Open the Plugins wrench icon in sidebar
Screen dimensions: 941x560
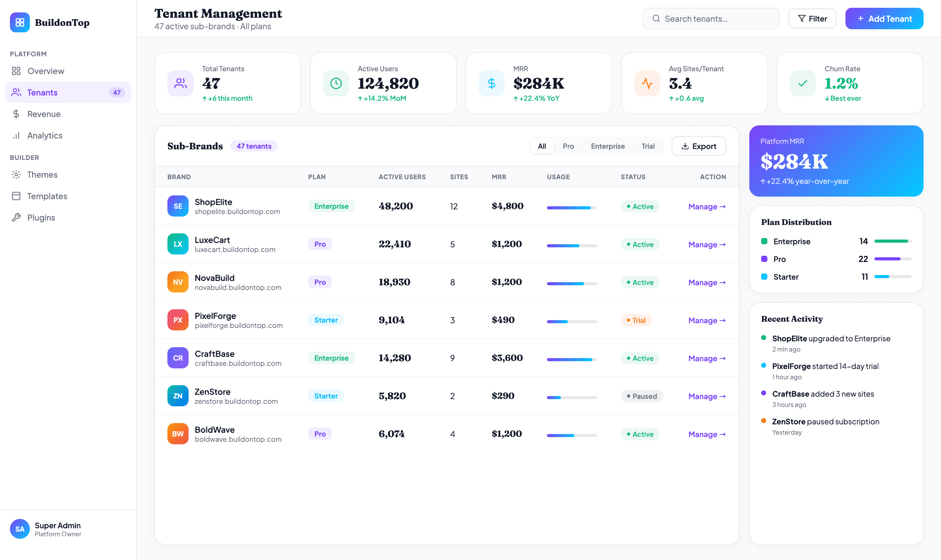[16, 217]
